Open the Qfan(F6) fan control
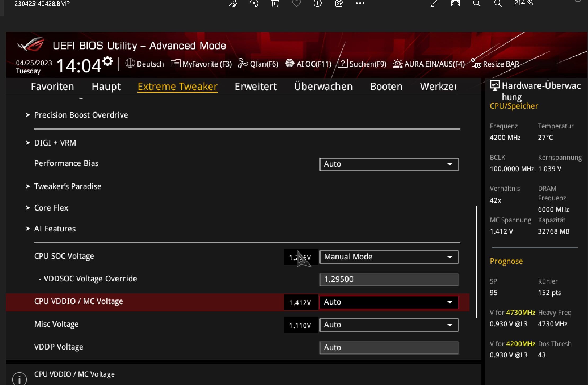Viewport: 588px width, 385px height. point(258,64)
